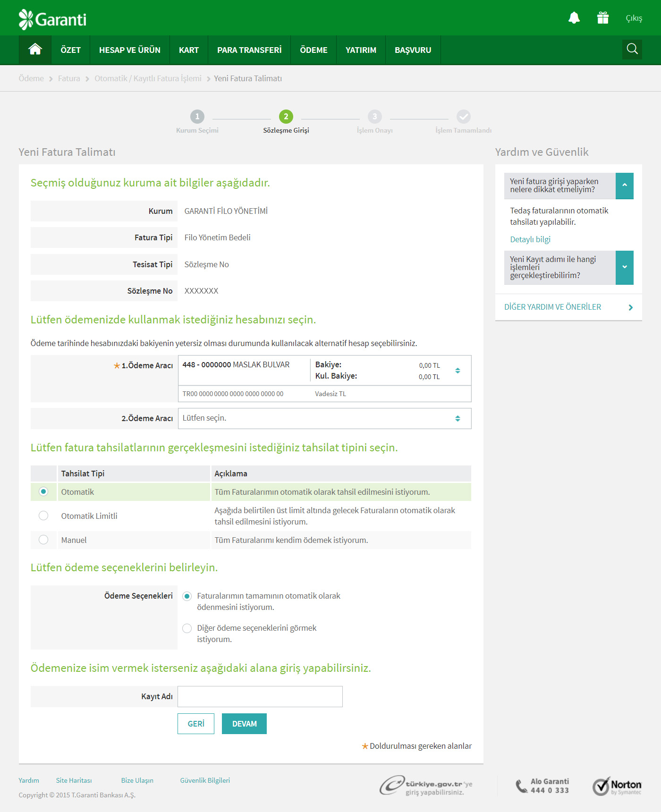Click step 3 İşlem Onayı circle
This screenshot has width=661, height=812.
coord(375,116)
